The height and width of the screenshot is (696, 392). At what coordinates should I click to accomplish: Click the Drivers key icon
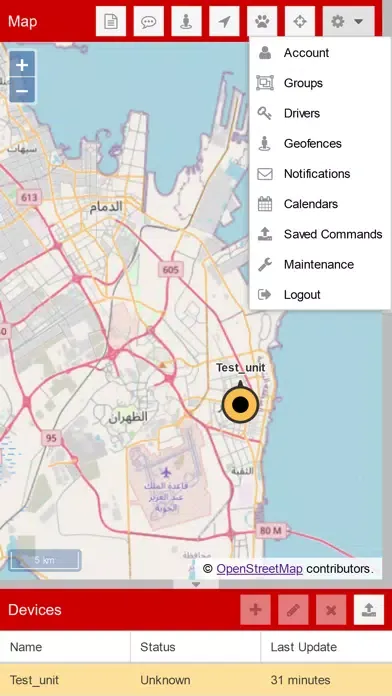pos(265,113)
